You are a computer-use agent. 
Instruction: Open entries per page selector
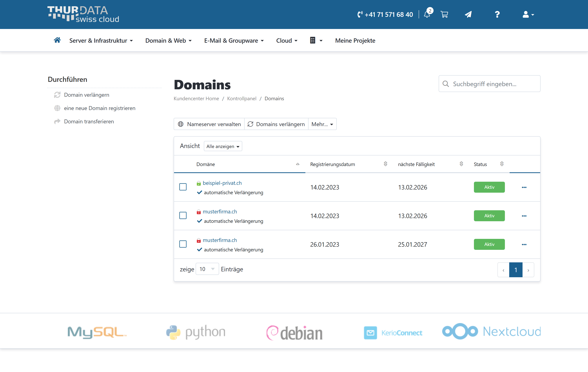pos(207,269)
